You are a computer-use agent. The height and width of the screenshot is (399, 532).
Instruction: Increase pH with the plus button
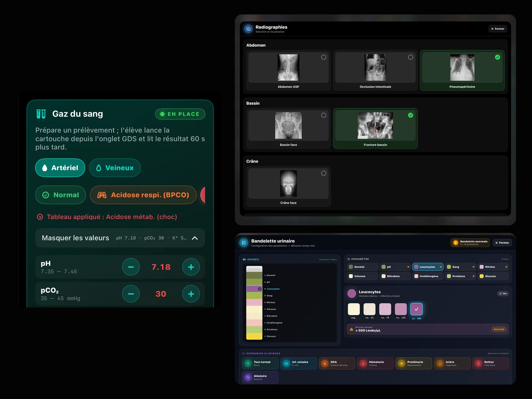pos(191,267)
